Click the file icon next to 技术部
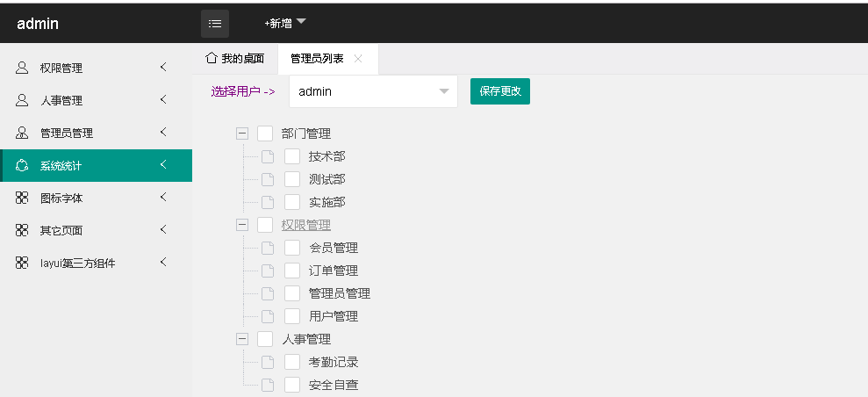Screen dimensions: 868x397 (268, 156)
